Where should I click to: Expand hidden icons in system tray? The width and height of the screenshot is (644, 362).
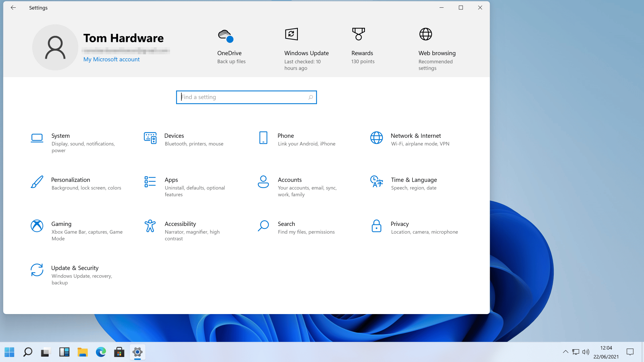click(566, 352)
